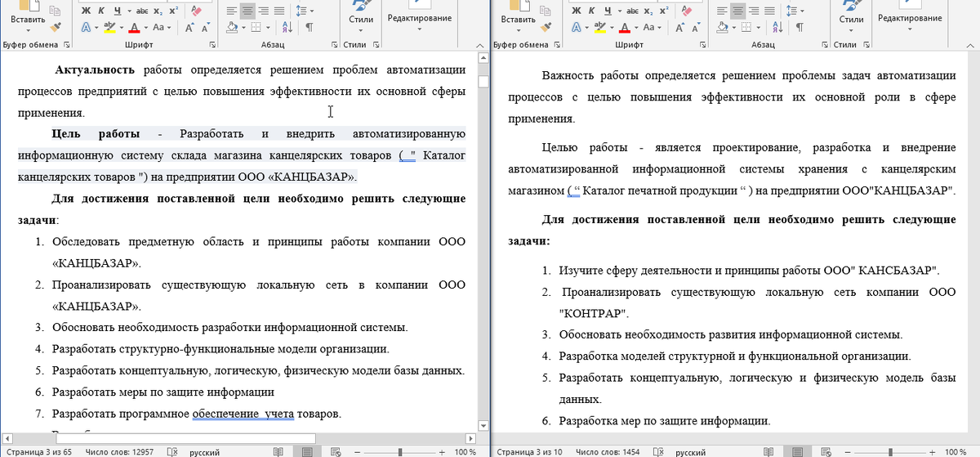Open Шрифт dialog launcher in left window
Image resolution: width=980 pixels, height=457 pixels.
click(x=213, y=45)
